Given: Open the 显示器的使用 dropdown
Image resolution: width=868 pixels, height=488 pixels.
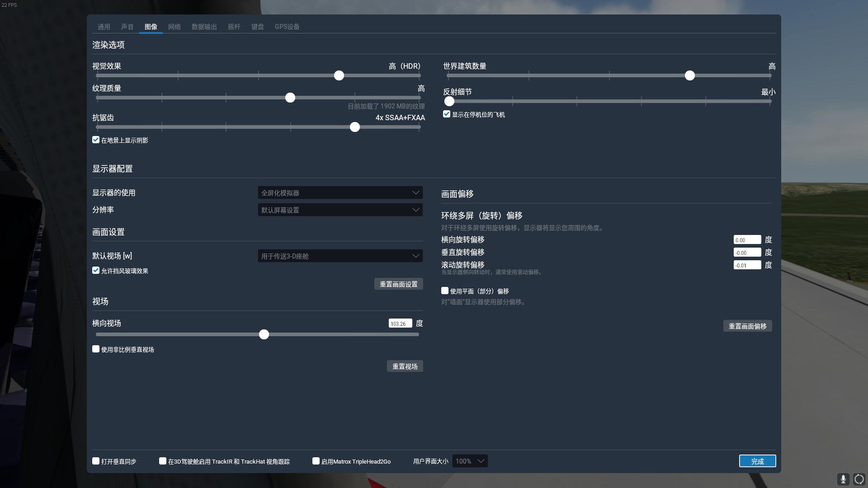Looking at the screenshot, I should [x=340, y=192].
